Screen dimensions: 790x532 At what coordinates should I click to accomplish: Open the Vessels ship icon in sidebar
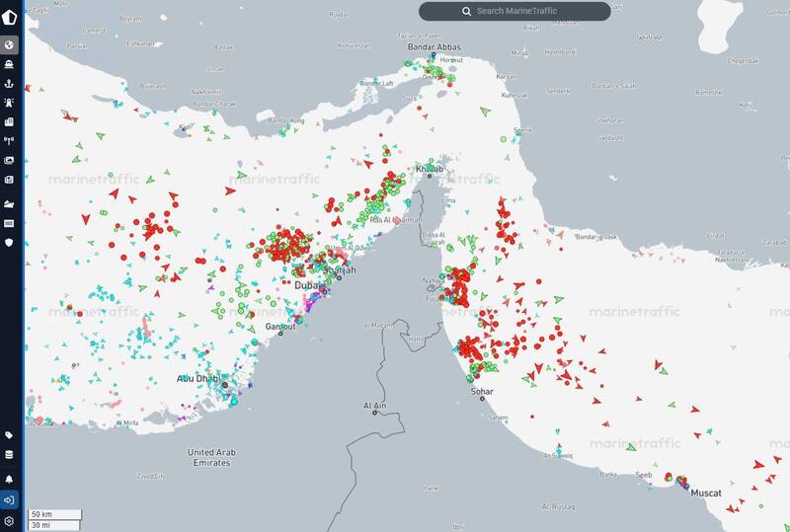pos(10,64)
